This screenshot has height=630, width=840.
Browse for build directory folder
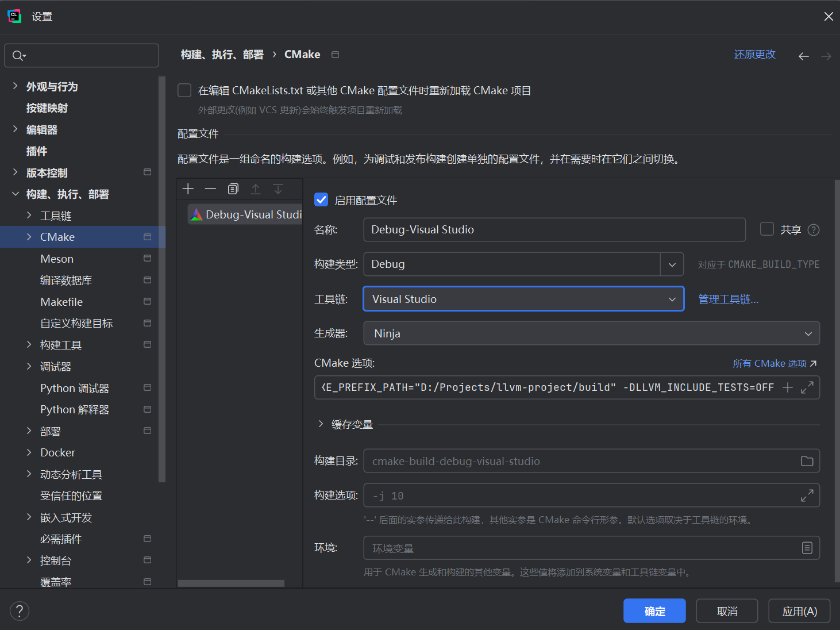807,461
